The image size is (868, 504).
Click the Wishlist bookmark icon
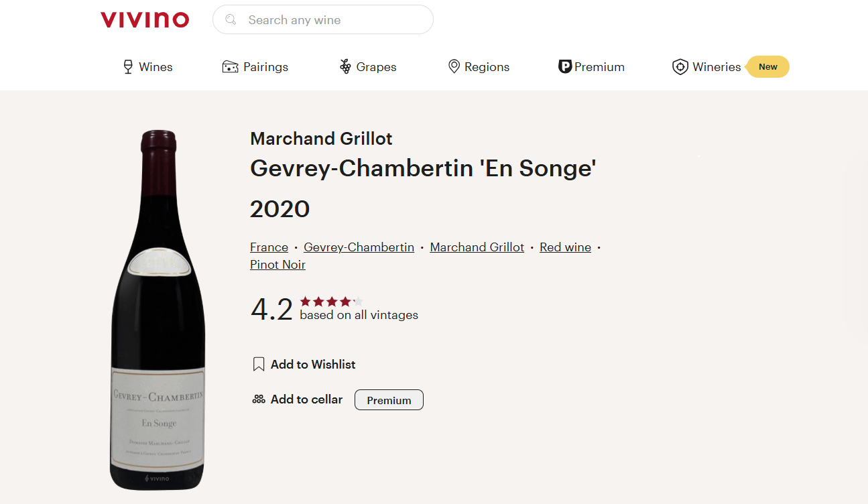pyautogui.click(x=259, y=365)
